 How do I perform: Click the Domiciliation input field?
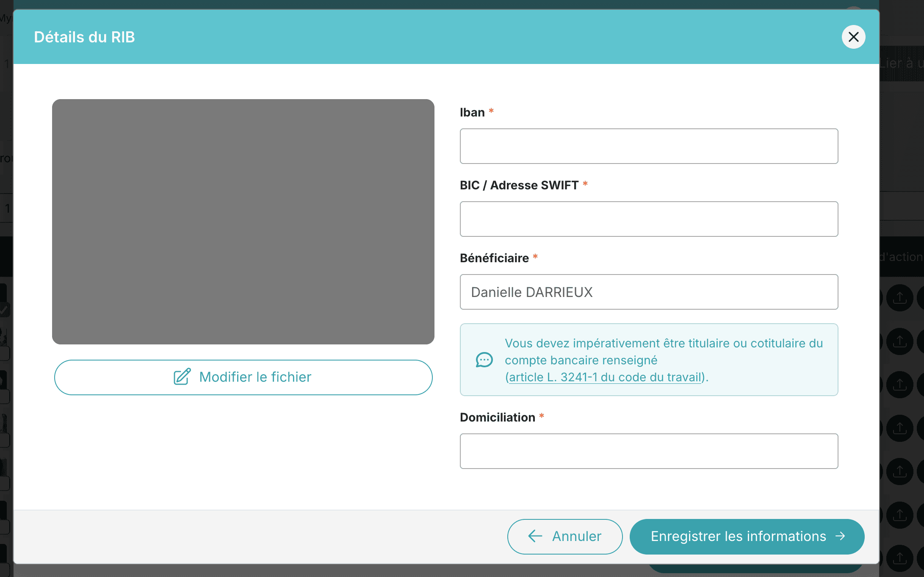(649, 451)
